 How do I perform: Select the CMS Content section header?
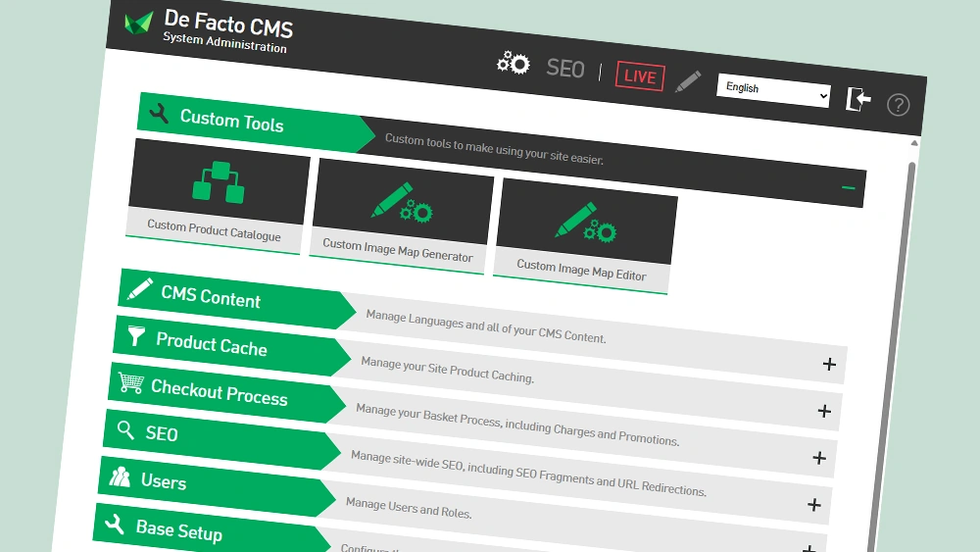[x=236, y=298]
